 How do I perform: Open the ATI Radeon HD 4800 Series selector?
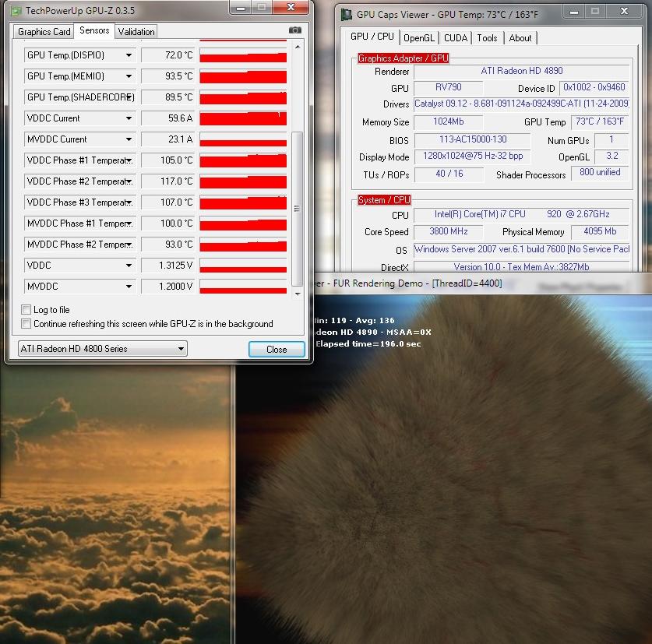102,348
